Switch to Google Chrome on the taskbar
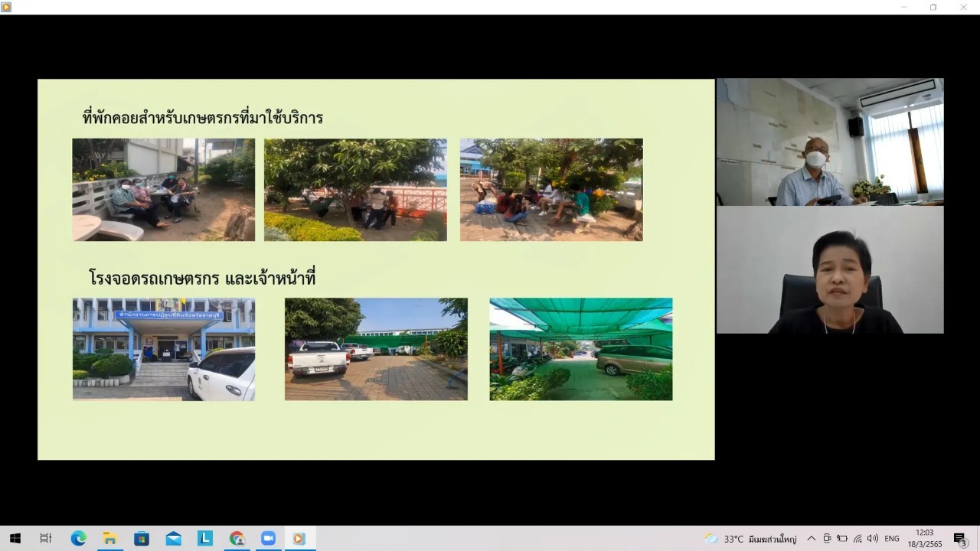The height and width of the screenshot is (551, 980). pyautogui.click(x=237, y=539)
